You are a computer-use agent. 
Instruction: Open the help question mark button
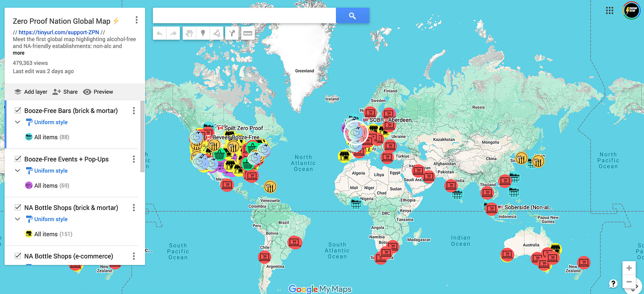pyautogui.click(x=613, y=284)
